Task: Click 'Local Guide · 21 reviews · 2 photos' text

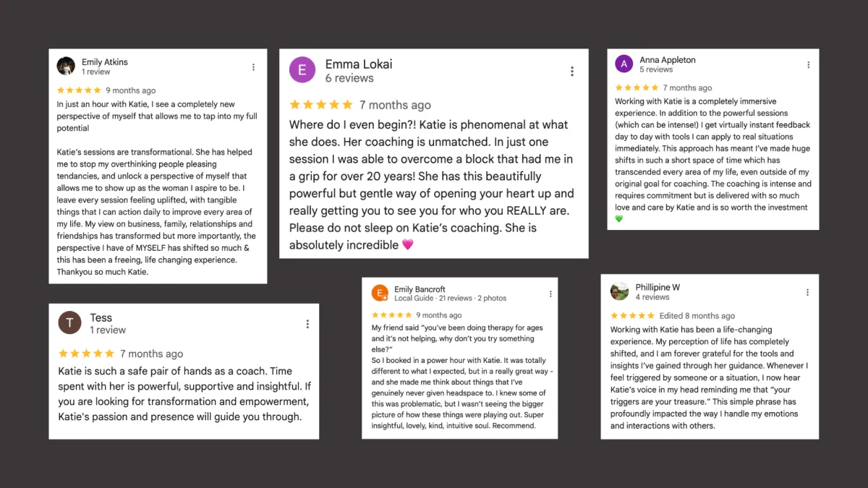Action: tap(450, 298)
